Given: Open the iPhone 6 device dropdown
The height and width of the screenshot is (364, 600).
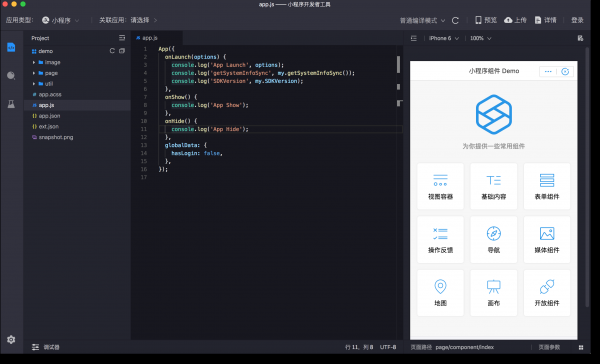Looking at the screenshot, I should [x=443, y=38].
